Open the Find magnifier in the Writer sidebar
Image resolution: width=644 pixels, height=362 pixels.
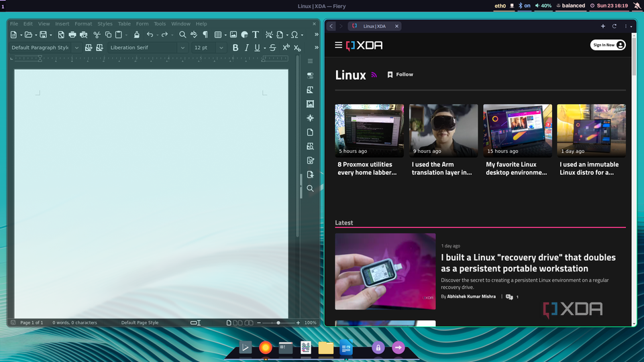click(310, 188)
